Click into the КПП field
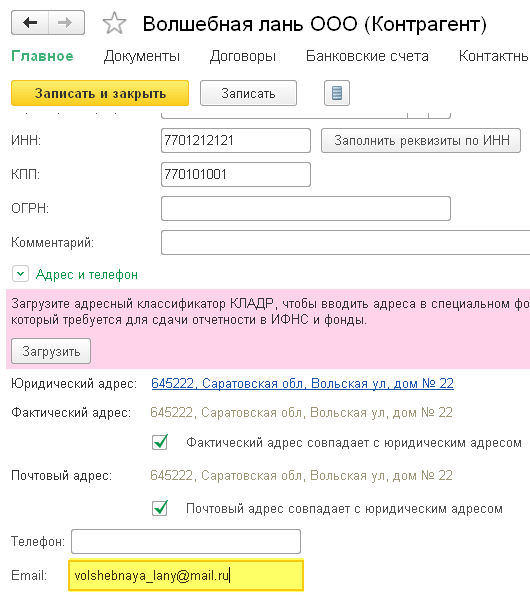The image size is (530, 603). (x=236, y=175)
